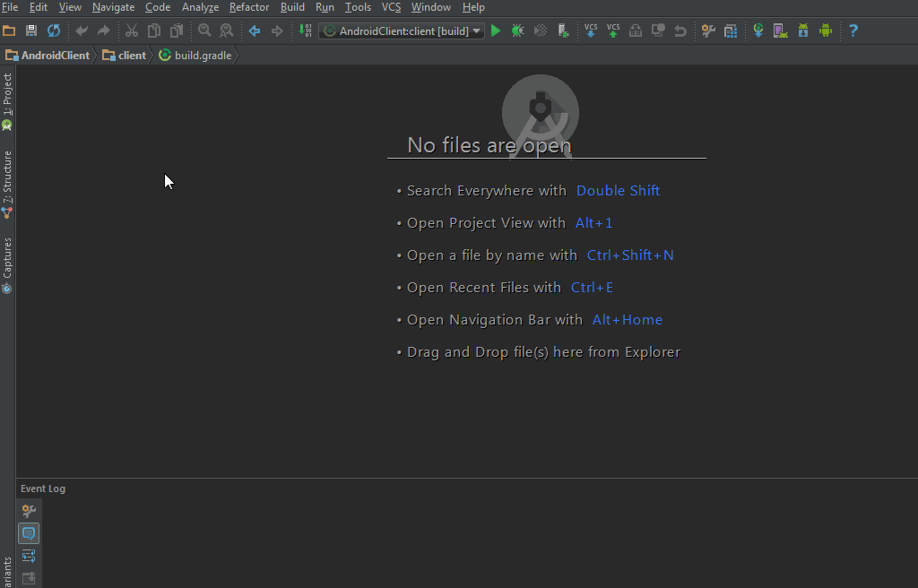Viewport: 918px width, 588px height.
Task: Open the Run menu
Action: tap(325, 7)
